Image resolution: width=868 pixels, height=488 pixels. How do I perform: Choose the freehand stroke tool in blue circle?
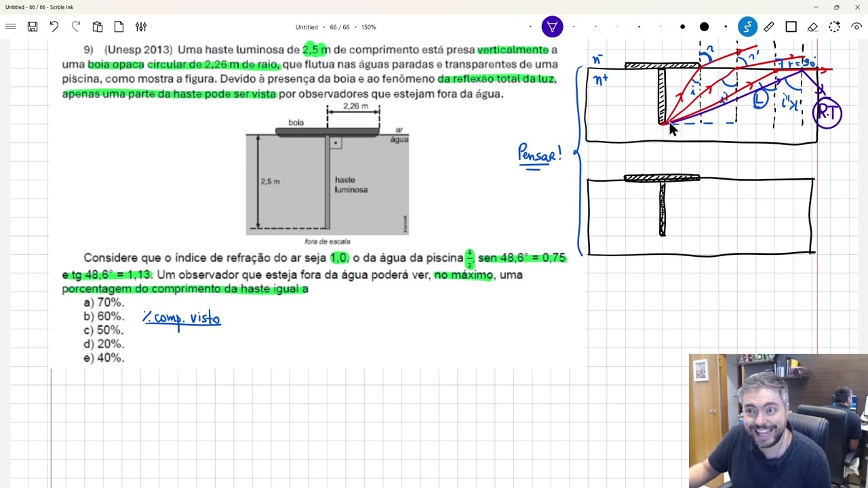[747, 27]
